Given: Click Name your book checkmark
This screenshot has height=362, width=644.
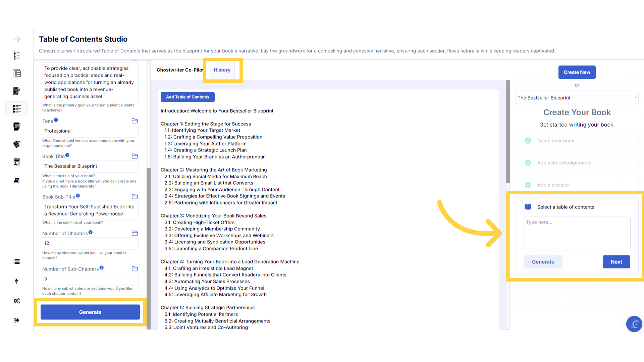Looking at the screenshot, I should pyautogui.click(x=528, y=141).
